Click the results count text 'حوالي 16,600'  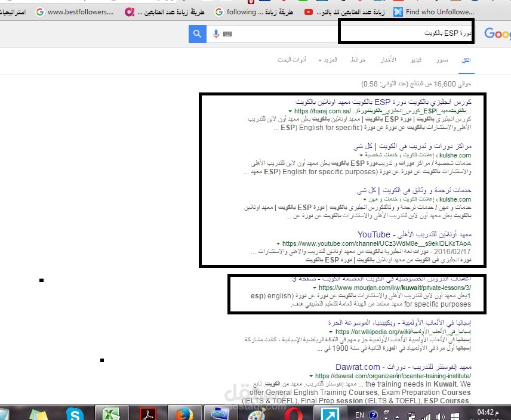[x=452, y=84]
